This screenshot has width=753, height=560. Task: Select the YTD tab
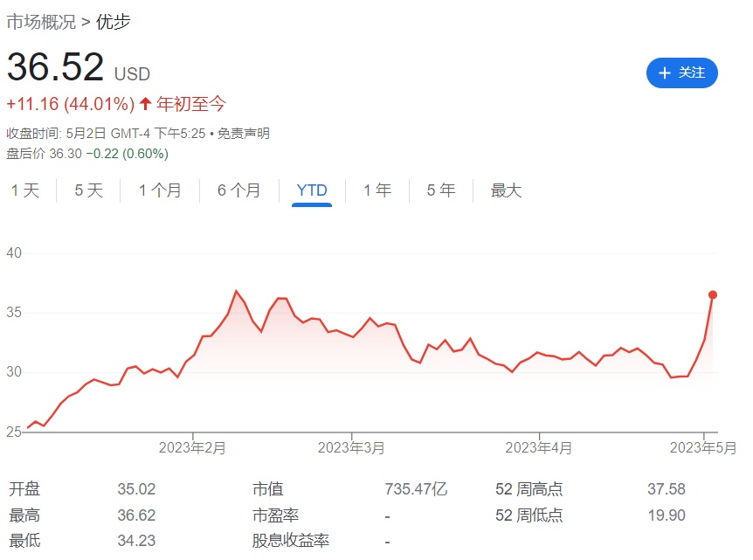[312, 190]
